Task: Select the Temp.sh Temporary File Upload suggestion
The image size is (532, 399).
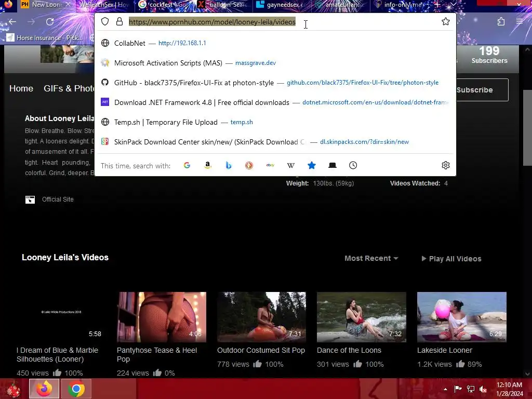Action: click(x=275, y=122)
